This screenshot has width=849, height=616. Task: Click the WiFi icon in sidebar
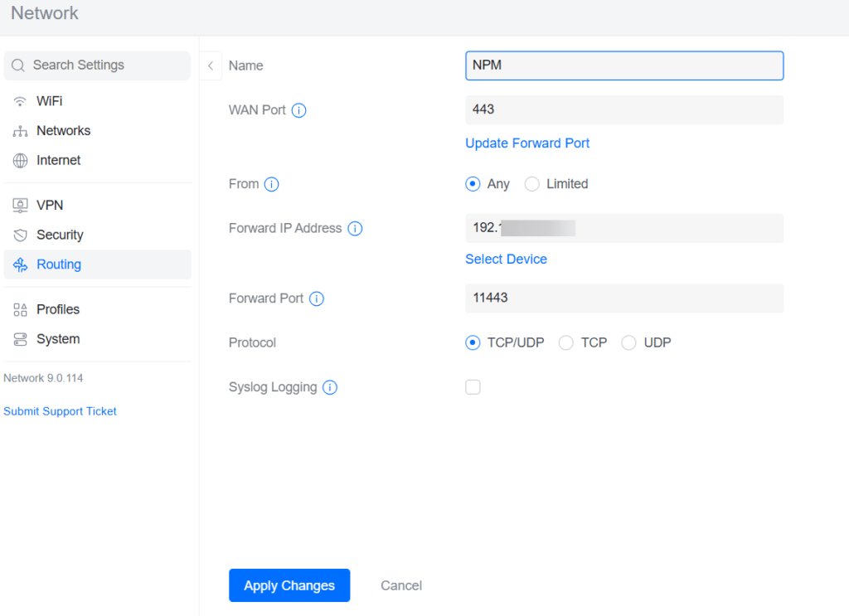coord(21,101)
